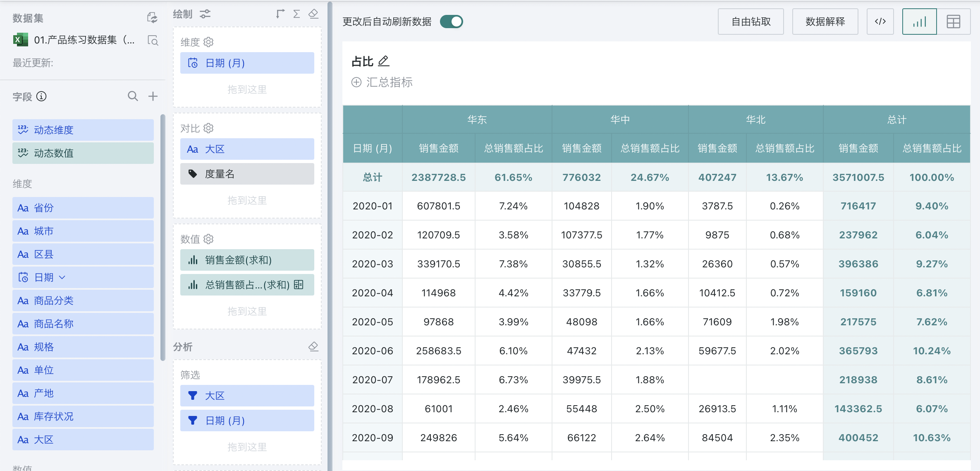
Task: Edit chart title with pencil icon
Action: 384,61
